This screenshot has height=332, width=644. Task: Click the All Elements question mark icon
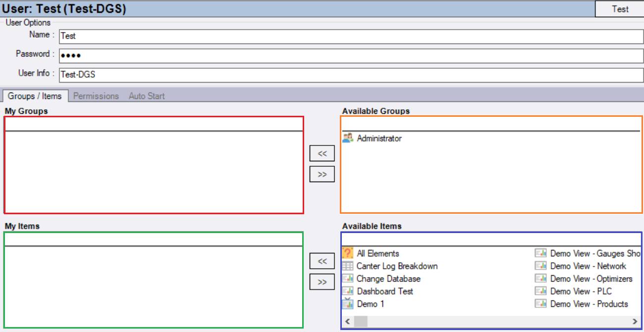point(348,253)
